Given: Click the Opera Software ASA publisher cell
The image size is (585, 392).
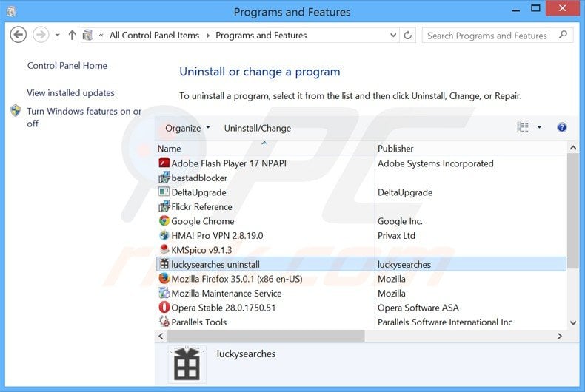Looking at the screenshot, I should (x=418, y=308).
